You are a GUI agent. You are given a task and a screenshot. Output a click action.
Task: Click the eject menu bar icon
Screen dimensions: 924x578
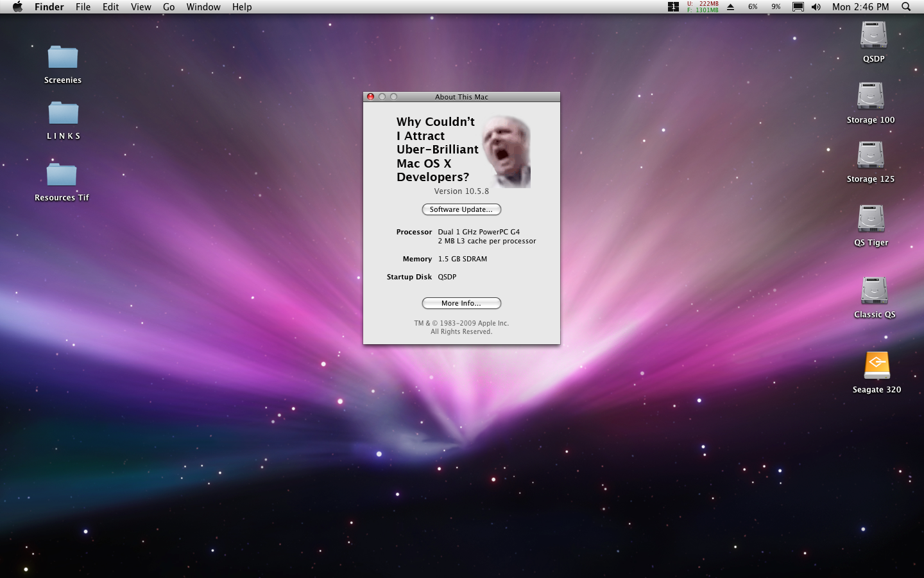(x=730, y=7)
